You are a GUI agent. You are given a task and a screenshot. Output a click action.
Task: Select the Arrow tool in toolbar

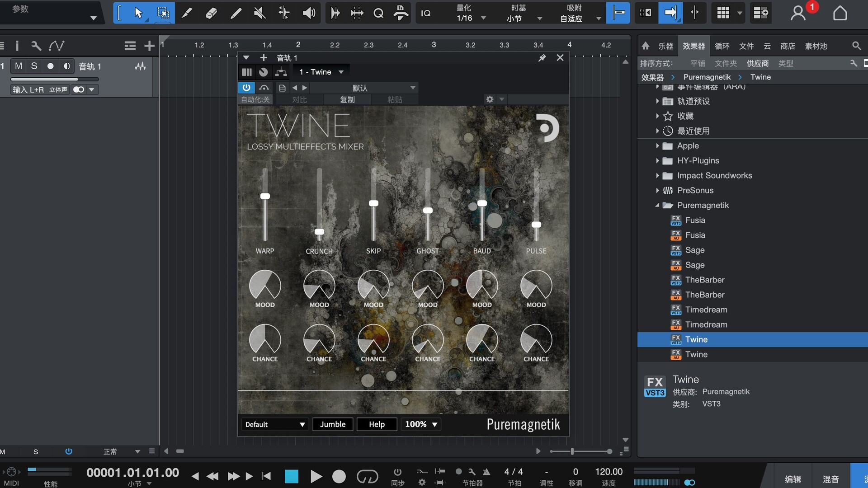coord(138,13)
